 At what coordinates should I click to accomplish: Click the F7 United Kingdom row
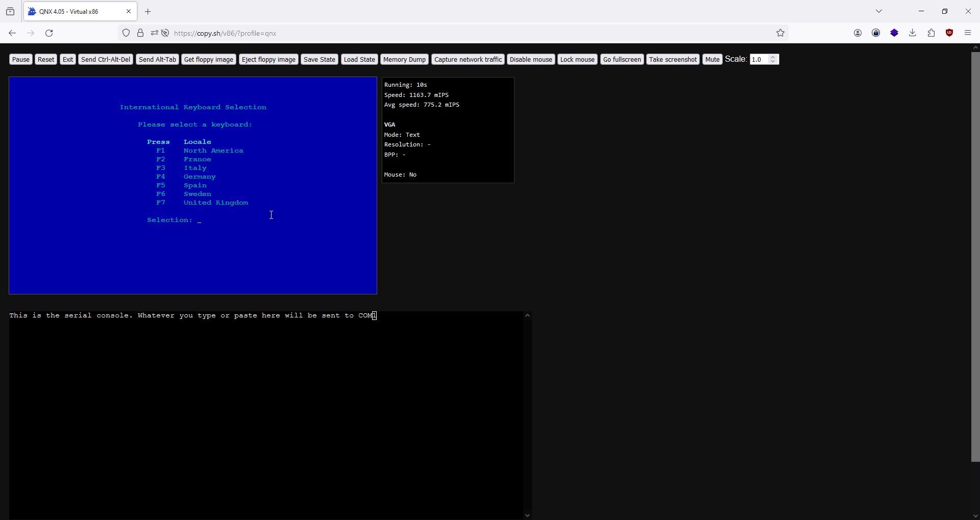[202, 203]
